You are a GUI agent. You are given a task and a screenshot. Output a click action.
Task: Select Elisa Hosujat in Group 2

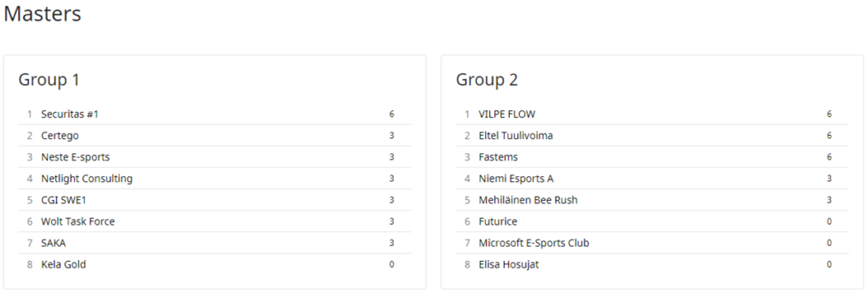click(508, 265)
